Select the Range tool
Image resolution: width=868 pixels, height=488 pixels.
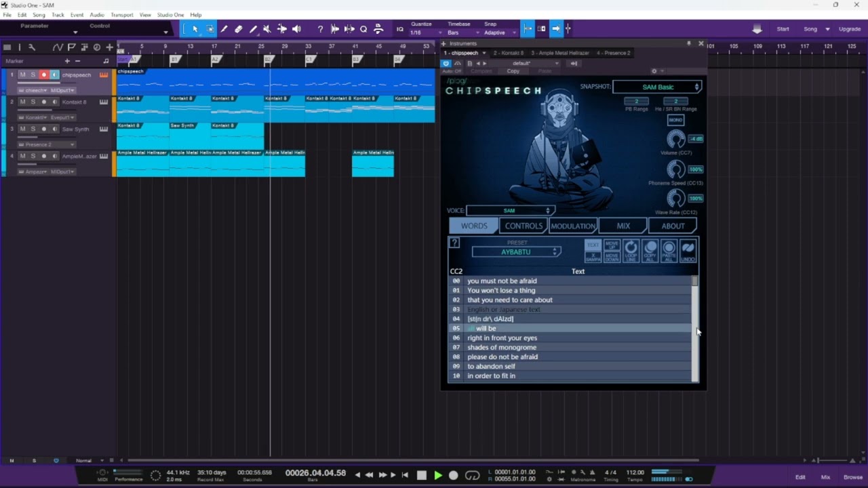tap(210, 29)
